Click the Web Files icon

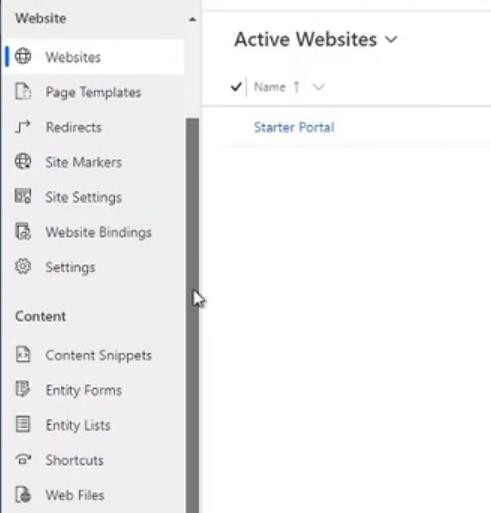[23, 495]
